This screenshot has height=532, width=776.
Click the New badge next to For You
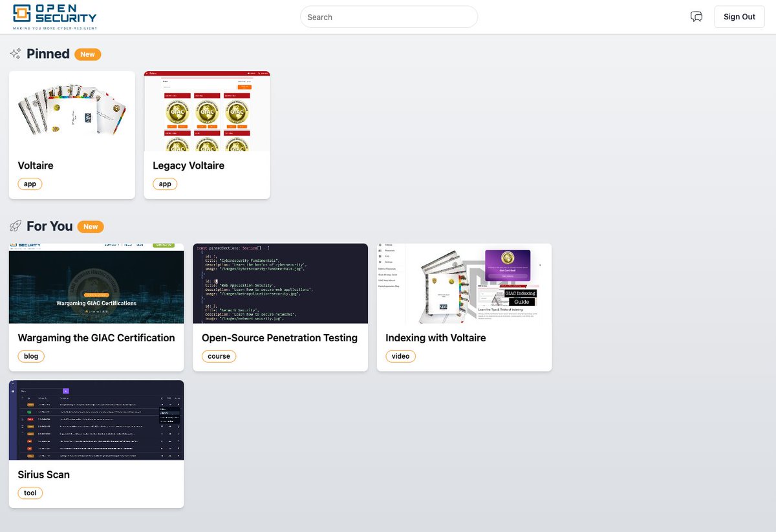(x=91, y=226)
